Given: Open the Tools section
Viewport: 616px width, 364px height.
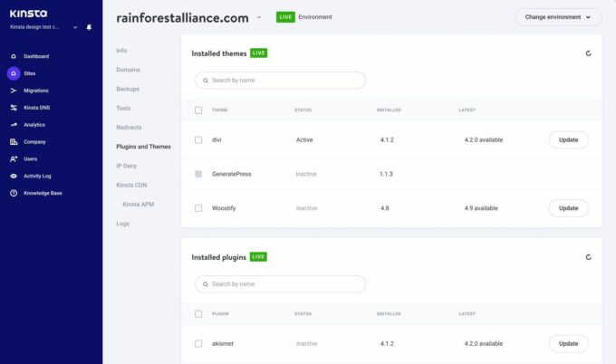Looking at the screenshot, I should (123, 108).
